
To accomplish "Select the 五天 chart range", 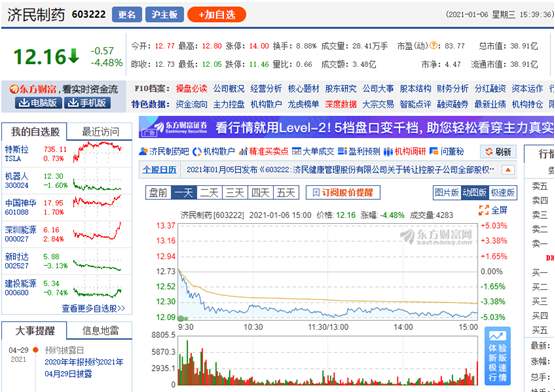I will (x=286, y=193).
